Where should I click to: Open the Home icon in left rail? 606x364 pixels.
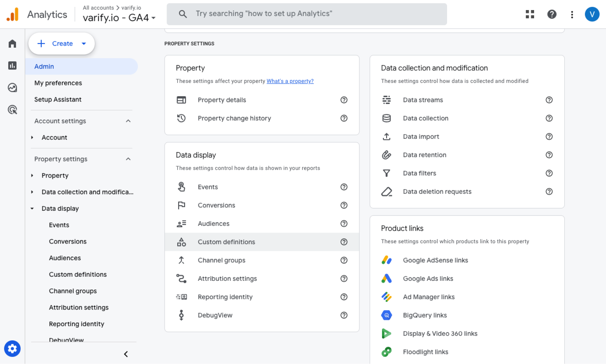click(12, 44)
